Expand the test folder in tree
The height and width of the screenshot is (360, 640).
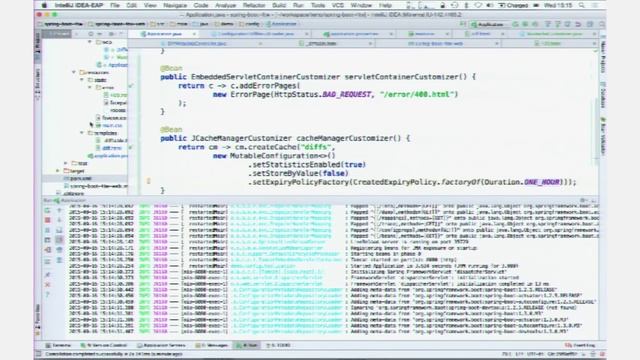(x=66, y=163)
